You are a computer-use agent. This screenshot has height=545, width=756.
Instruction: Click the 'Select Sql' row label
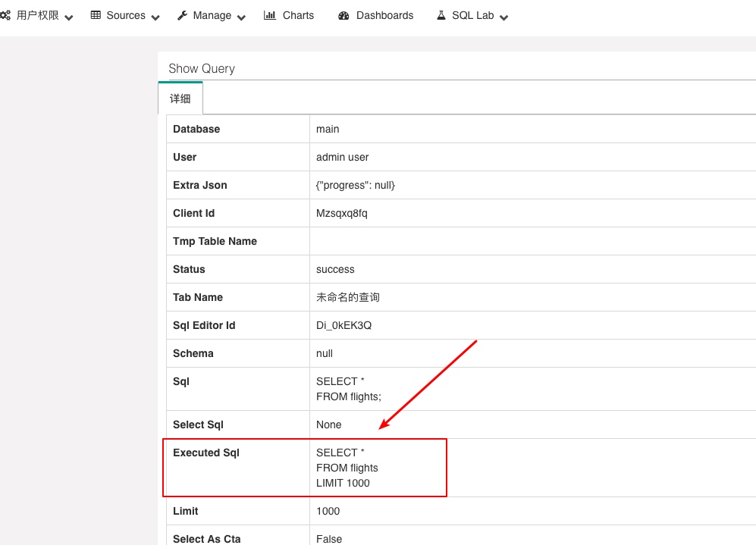click(198, 424)
